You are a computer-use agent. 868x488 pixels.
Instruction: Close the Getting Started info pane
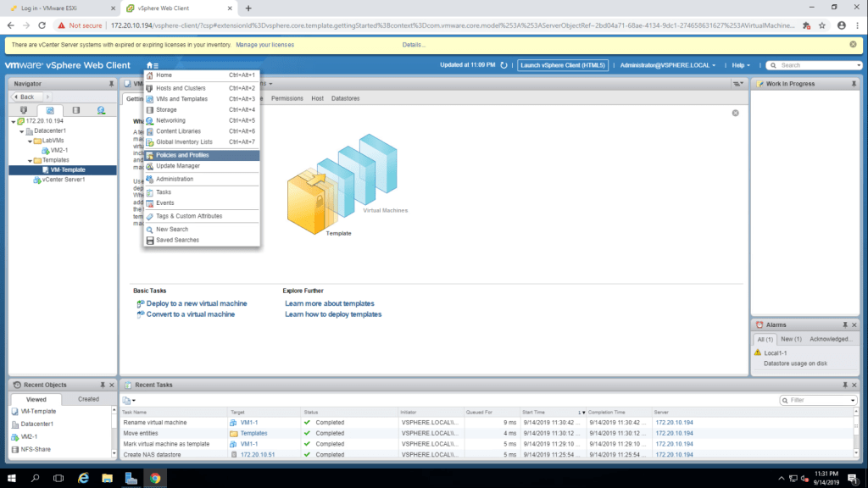tap(735, 113)
